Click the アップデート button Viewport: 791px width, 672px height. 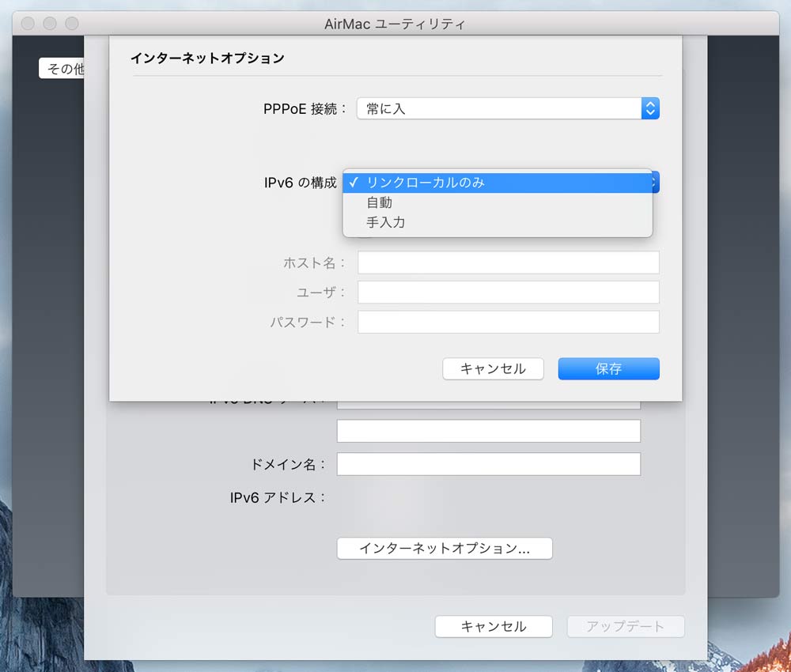coord(626,626)
